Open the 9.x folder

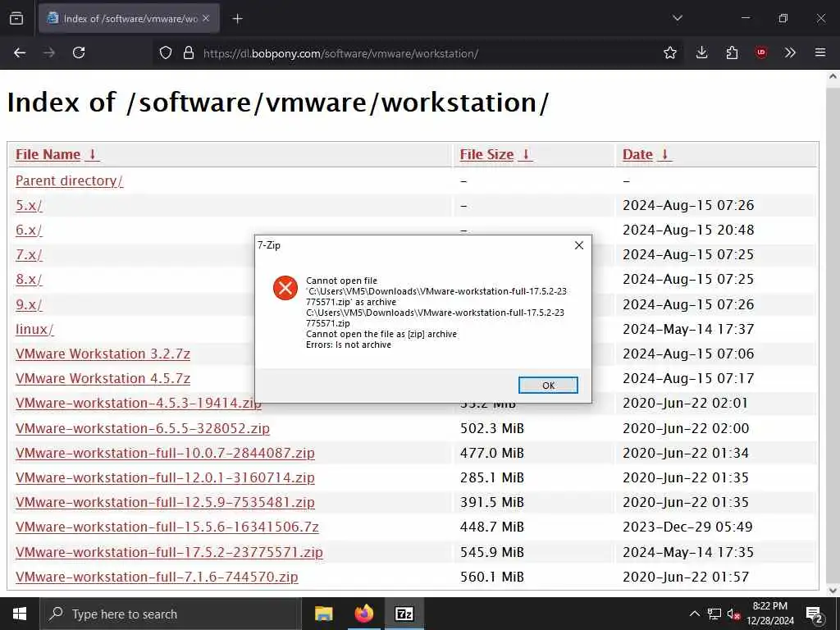[x=29, y=304]
